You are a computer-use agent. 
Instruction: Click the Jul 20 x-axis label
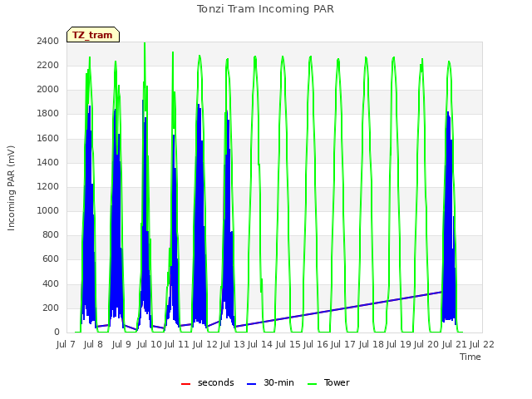point(426,344)
